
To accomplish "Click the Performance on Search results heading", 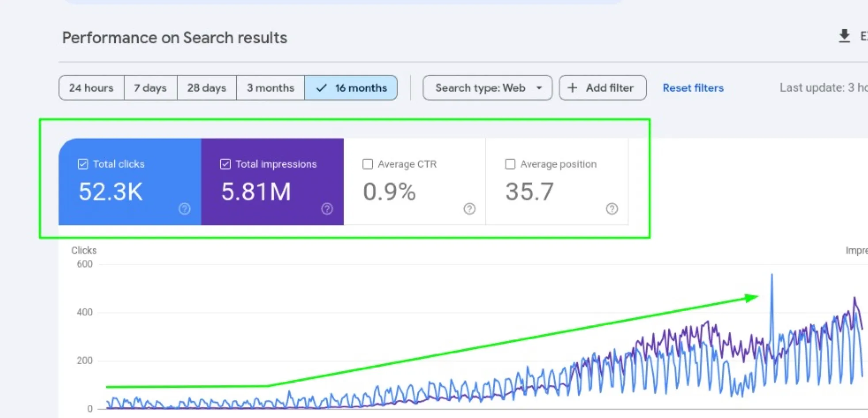I will [x=175, y=38].
